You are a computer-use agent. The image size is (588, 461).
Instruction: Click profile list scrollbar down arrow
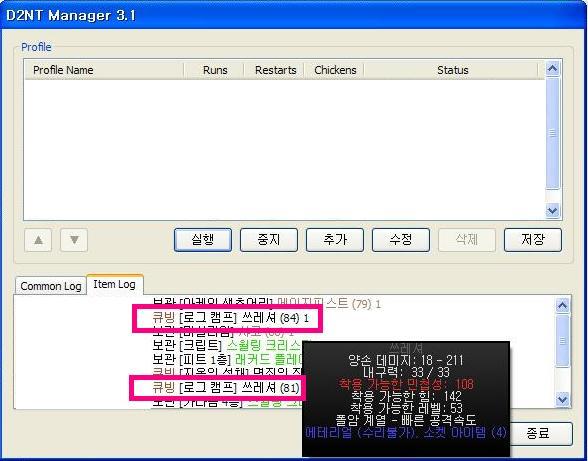pos(553,210)
